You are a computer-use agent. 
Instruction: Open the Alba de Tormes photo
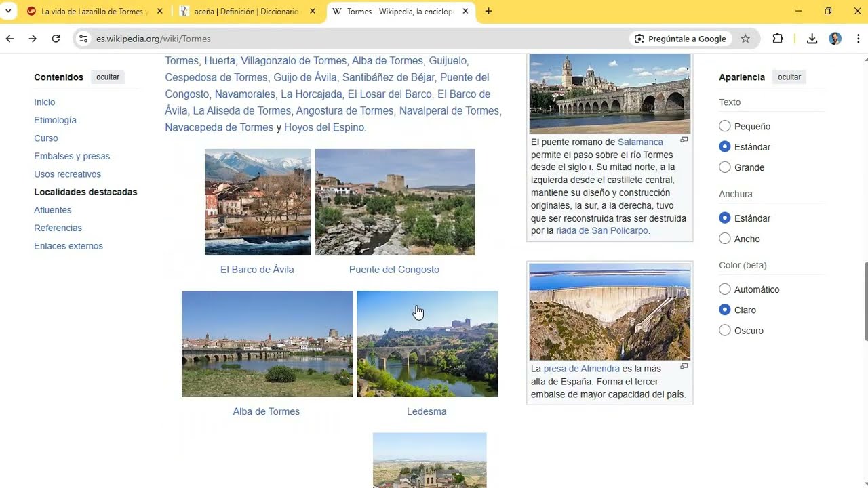267,344
